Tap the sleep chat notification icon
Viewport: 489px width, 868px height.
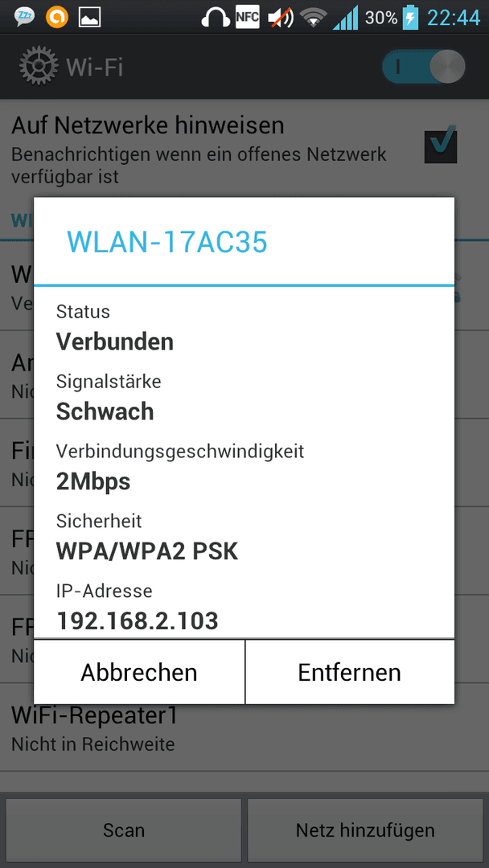point(24,17)
